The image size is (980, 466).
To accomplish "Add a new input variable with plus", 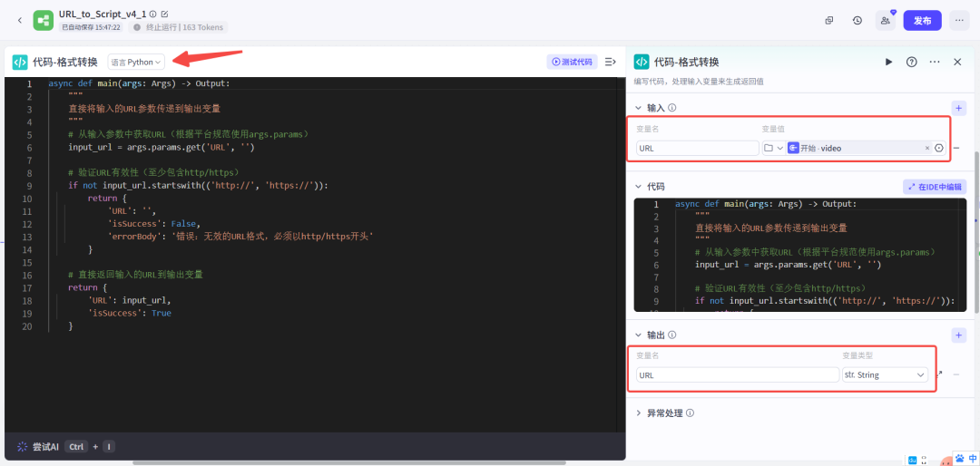I will (959, 108).
